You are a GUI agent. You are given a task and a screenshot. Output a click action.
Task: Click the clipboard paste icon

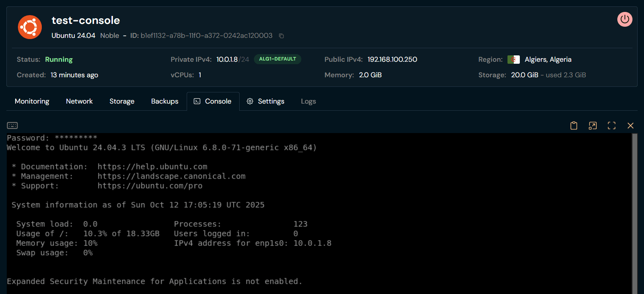point(574,125)
